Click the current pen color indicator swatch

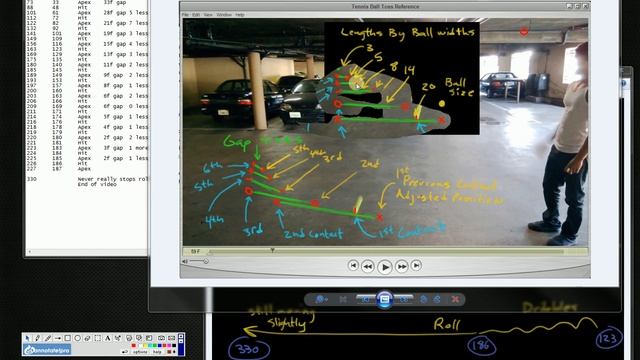tap(169, 352)
